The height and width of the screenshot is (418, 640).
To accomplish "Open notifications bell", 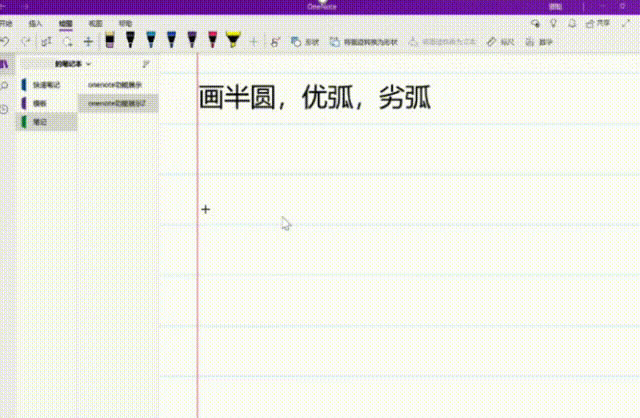I will [572, 24].
